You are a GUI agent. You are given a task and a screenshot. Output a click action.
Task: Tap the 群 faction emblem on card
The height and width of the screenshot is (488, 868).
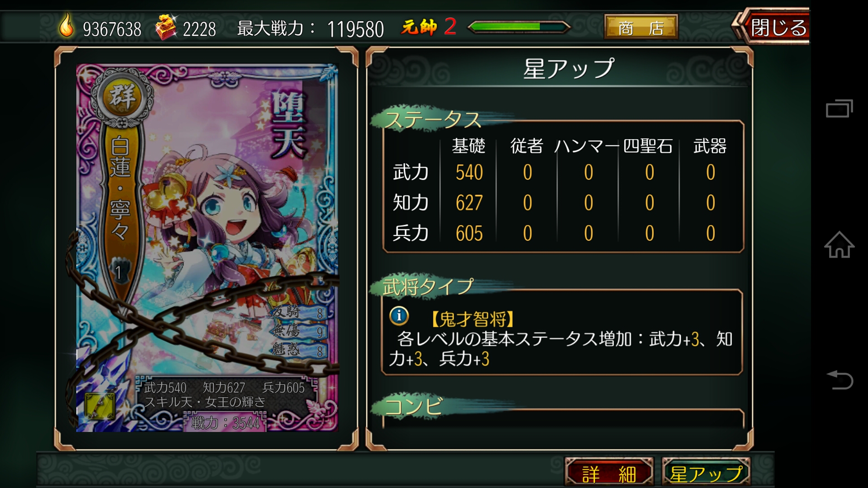122,96
